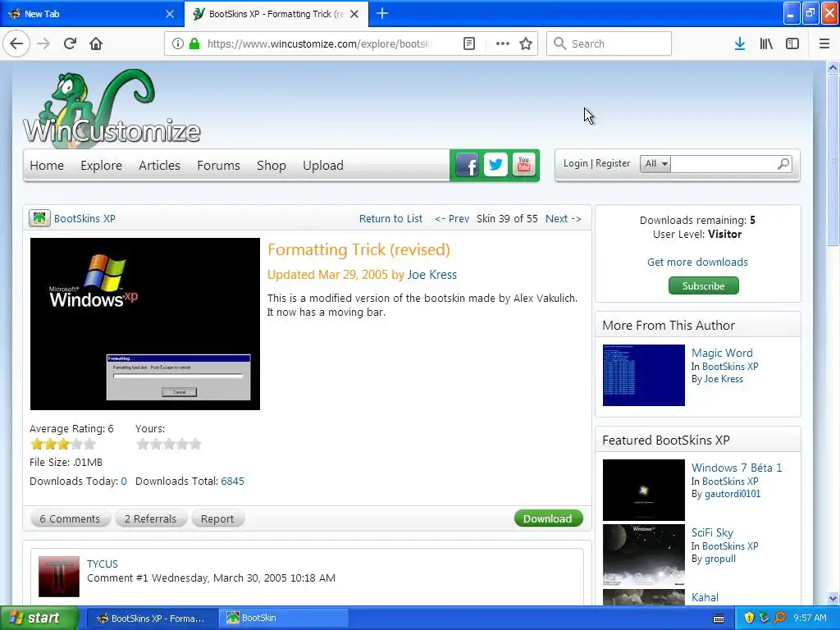840x630 pixels.
Task: Open the 6 Comments button
Action: point(70,518)
